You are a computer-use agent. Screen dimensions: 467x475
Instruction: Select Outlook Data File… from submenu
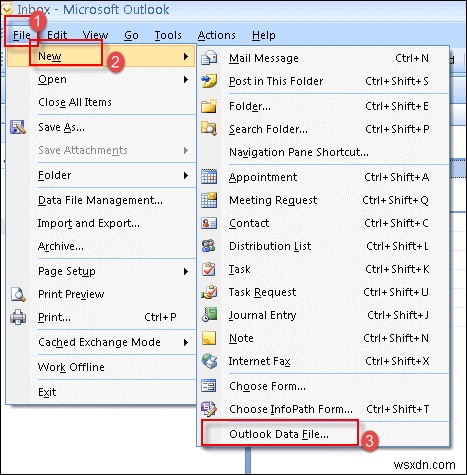(279, 434)
